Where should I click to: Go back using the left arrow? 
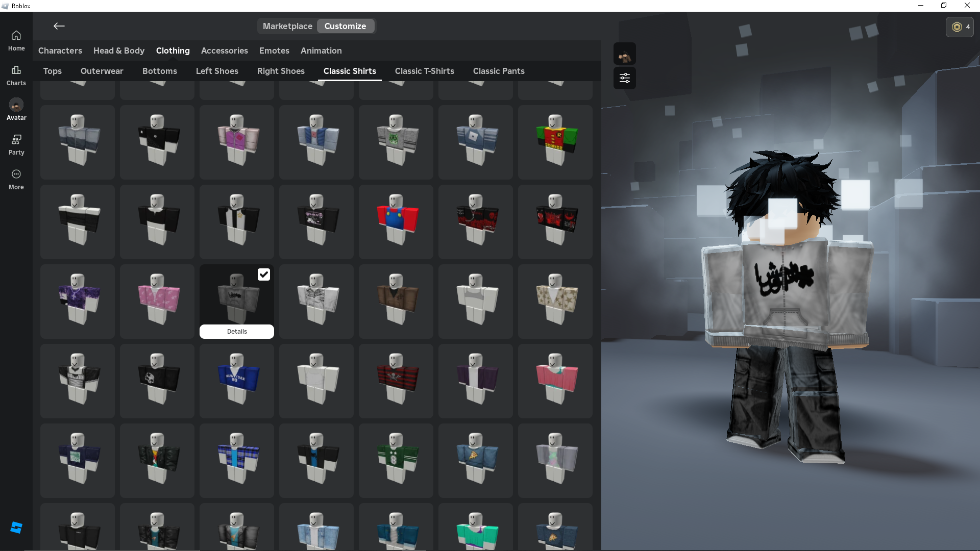59,26
